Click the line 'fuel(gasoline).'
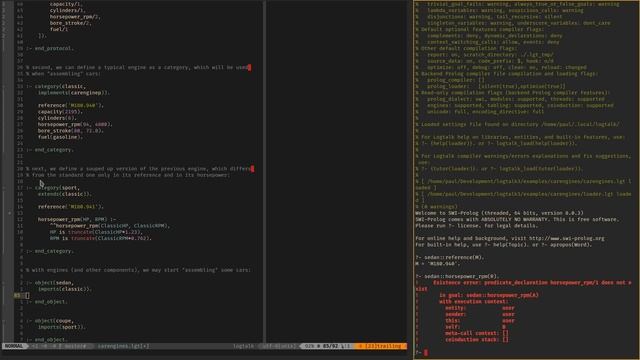640x360 pixels. coord(60,137)
